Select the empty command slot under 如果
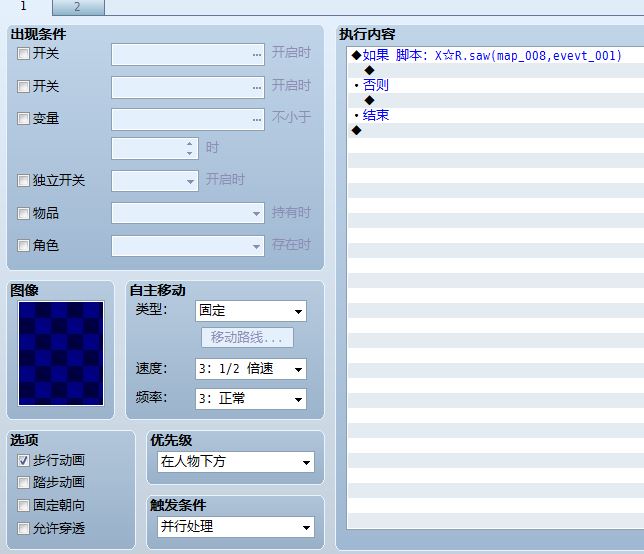Viewport: 644px width, 554px height. tap(496, 70)
